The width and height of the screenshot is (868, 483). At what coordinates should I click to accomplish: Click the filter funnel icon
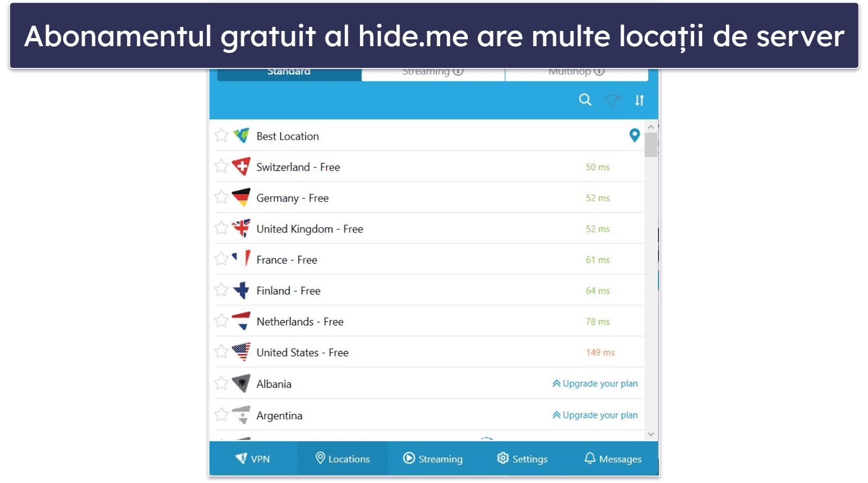point(613,100)
